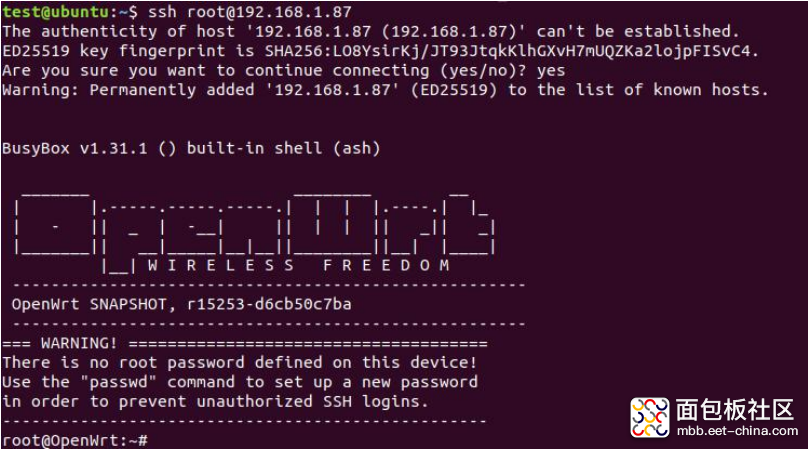
Task: Click the "passwd" command word
Action: pyautogui.click(x=123, y=382)
